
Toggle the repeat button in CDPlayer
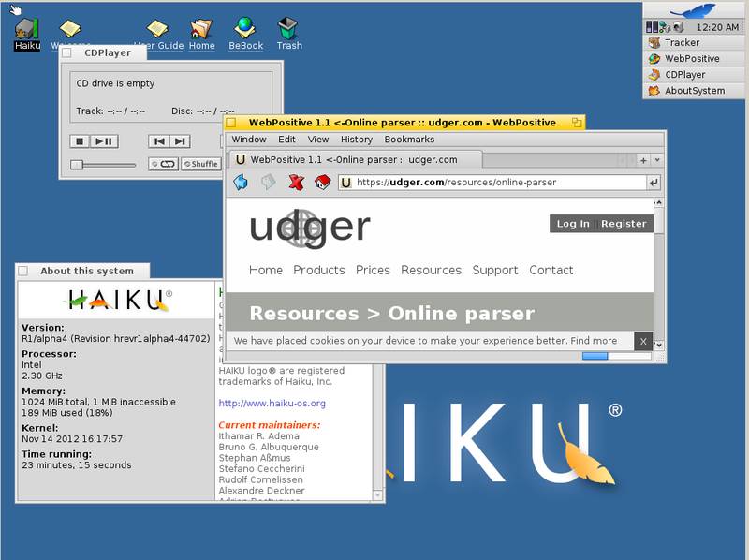click(x=163, y=164)
